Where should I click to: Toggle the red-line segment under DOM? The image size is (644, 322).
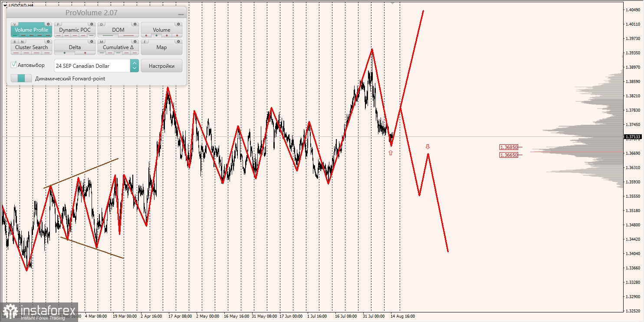point(128,36)
